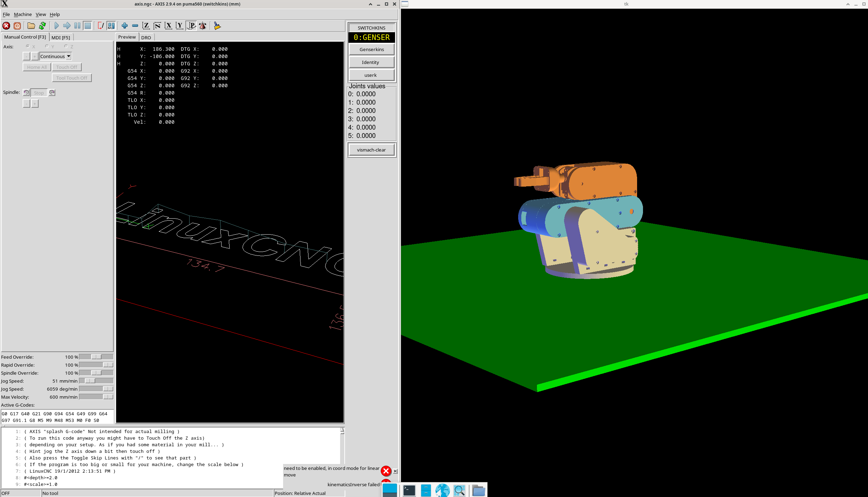Toggle drag-to-rotate cone icon
This screenshot has height=497, width=868.
202,26
